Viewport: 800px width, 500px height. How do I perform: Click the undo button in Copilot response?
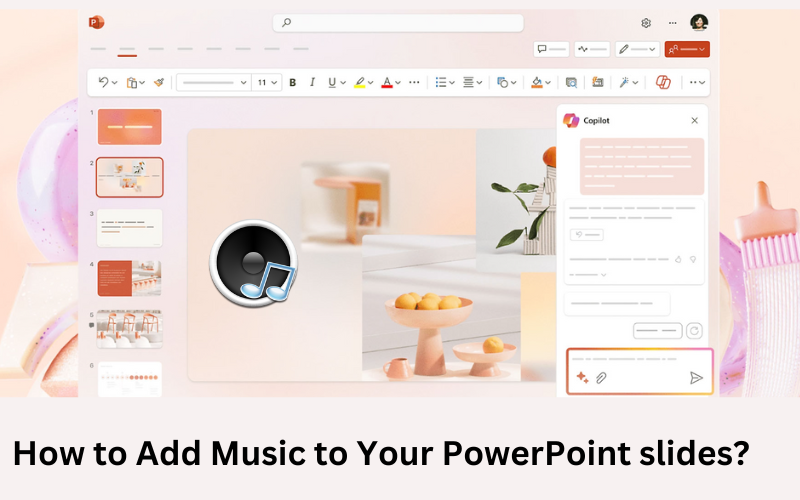pos(587,235)
